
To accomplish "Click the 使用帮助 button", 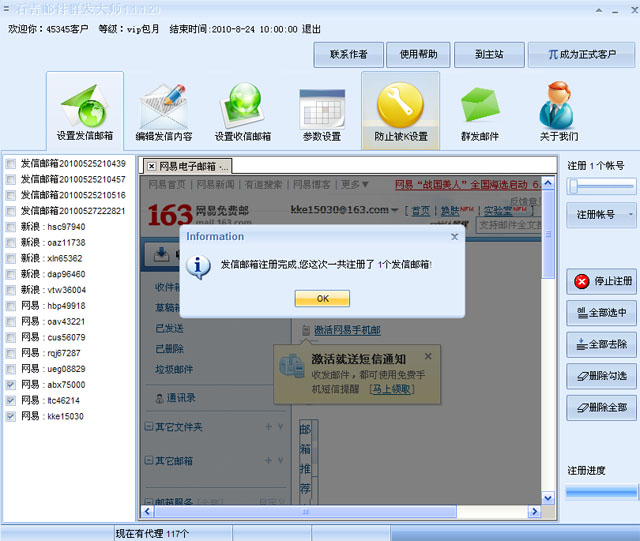I will point(418,54).
